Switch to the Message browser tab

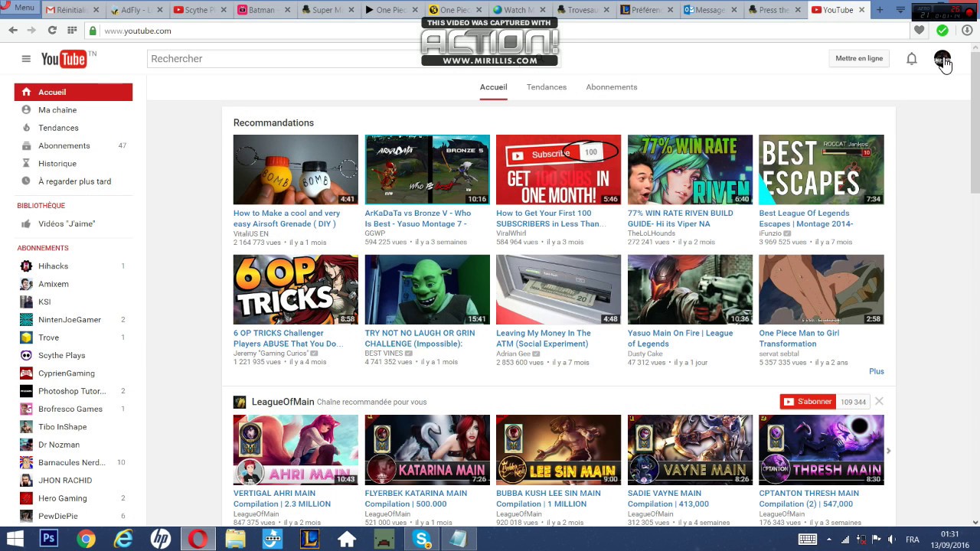pyautogui.click(x=710, y=10)
